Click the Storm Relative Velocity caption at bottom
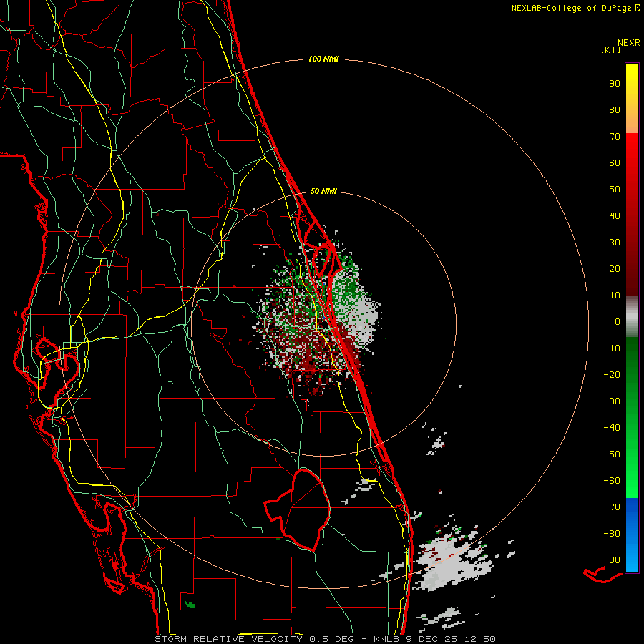 click(x=325, y=639)
